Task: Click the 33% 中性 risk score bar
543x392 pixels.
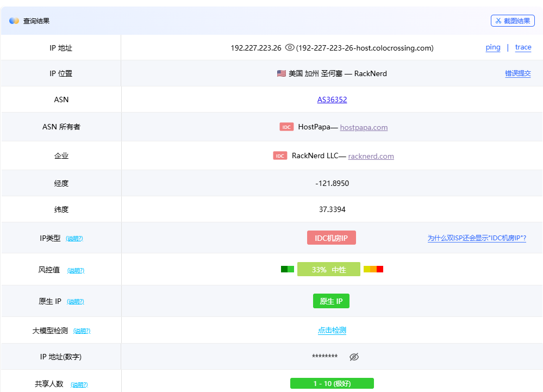Action: tap(329, 270)
